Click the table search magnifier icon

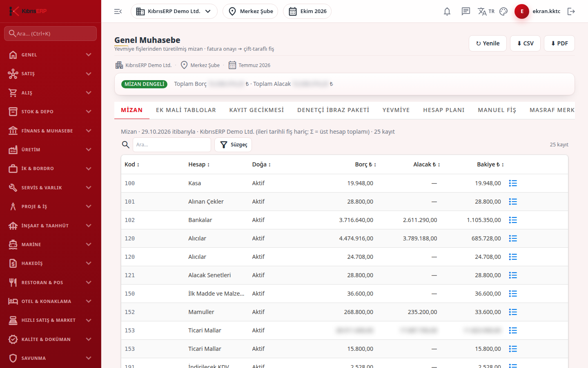click(126, 144)
